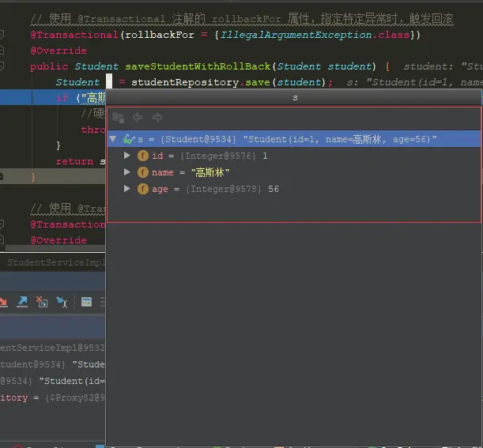The width and height of the screenshot is (483, 448).
Task: Select the name = "高斯林" row
Action: click(294, 172)
